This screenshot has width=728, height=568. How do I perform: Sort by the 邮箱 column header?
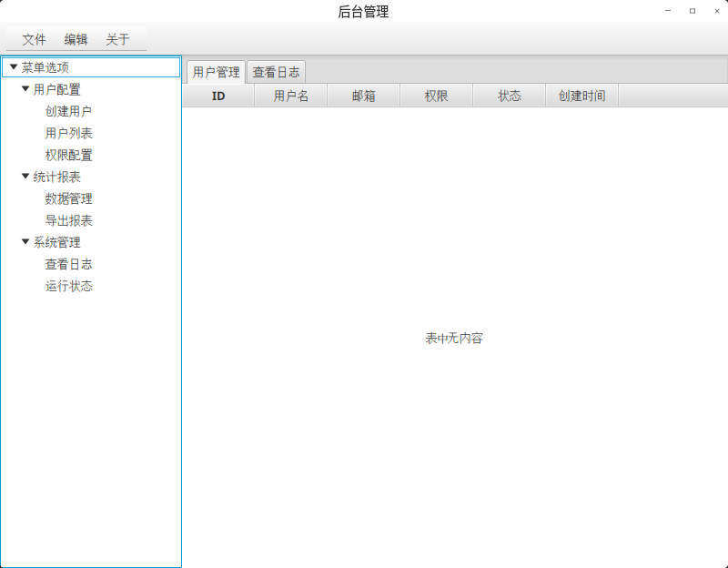363,96
